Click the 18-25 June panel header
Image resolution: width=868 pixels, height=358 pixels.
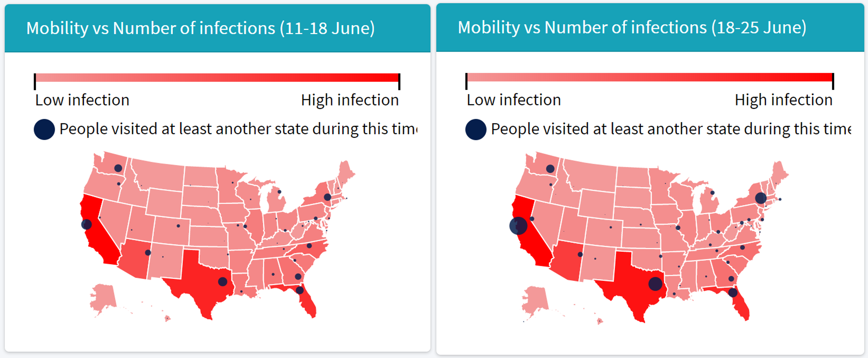click(x=650, y=27)
